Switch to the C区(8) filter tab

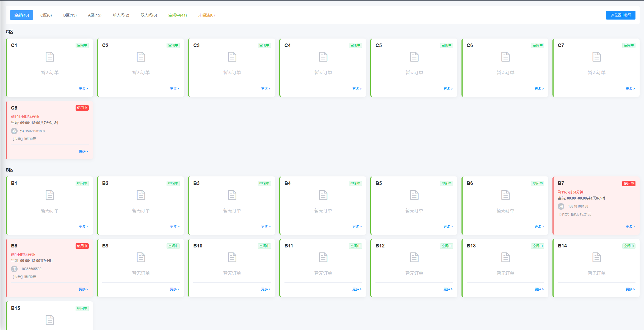tap(46, 15)
